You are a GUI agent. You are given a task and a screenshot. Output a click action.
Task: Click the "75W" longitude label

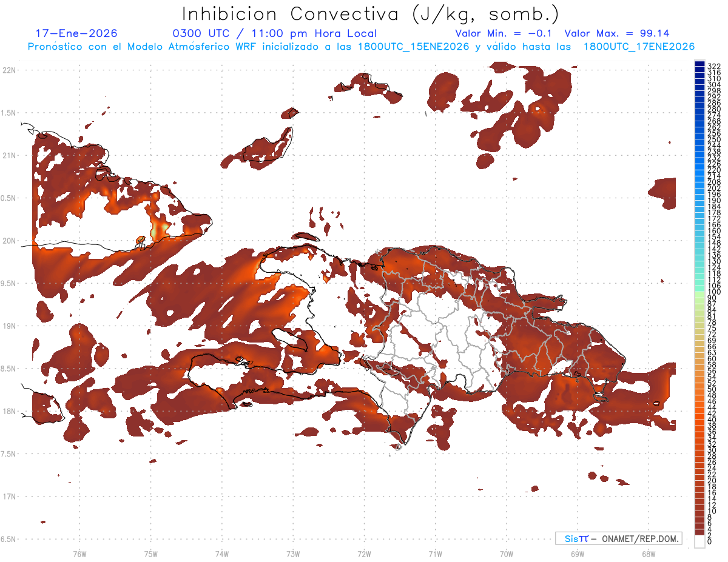point(151,554)
